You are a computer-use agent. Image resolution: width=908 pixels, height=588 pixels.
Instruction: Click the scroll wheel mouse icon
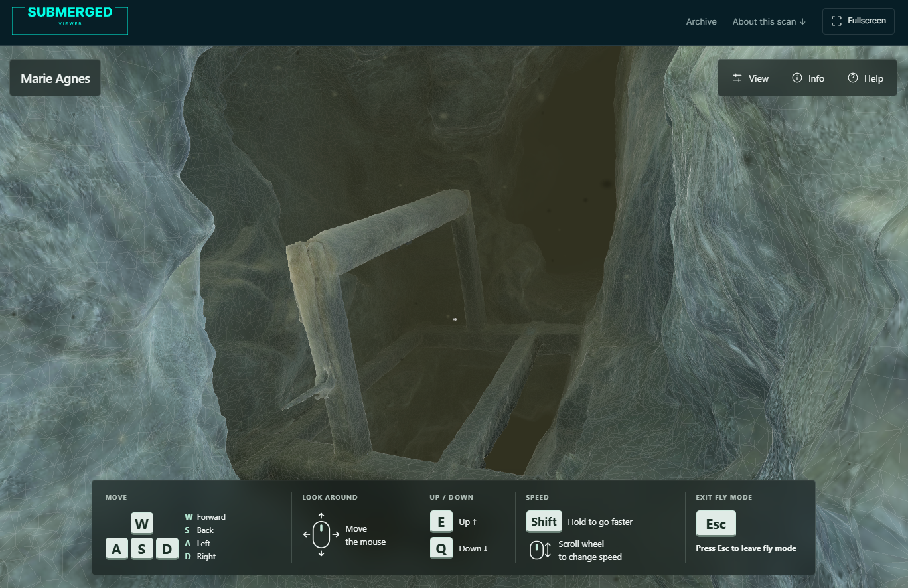click(540, 550)
